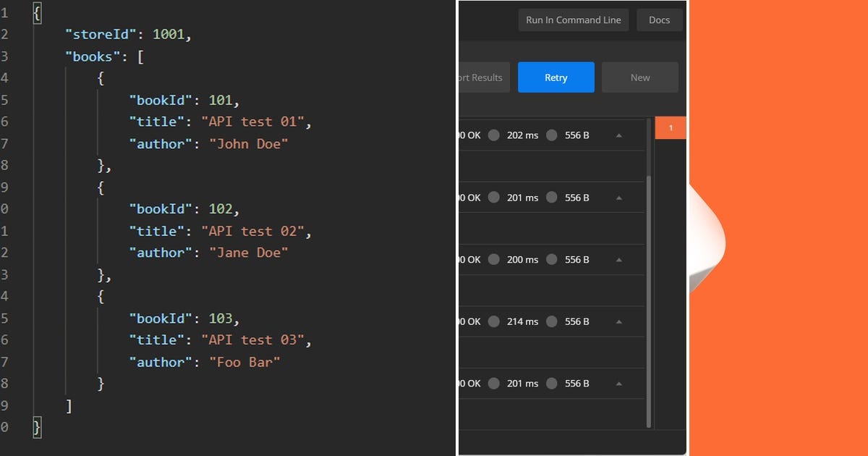Click the author value "Jane Doe"
868x456 pixels.
[x=248, y=253]
